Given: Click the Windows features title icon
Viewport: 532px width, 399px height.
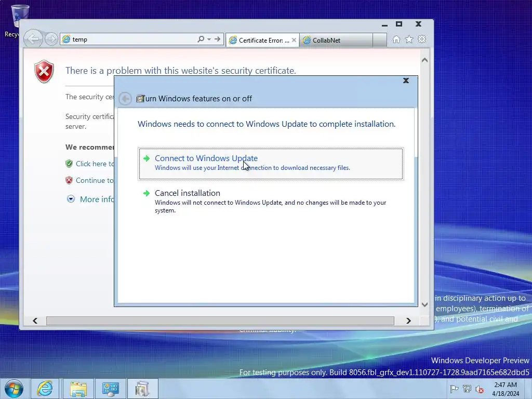Looking at the screenshot, I should click(140, 99).
